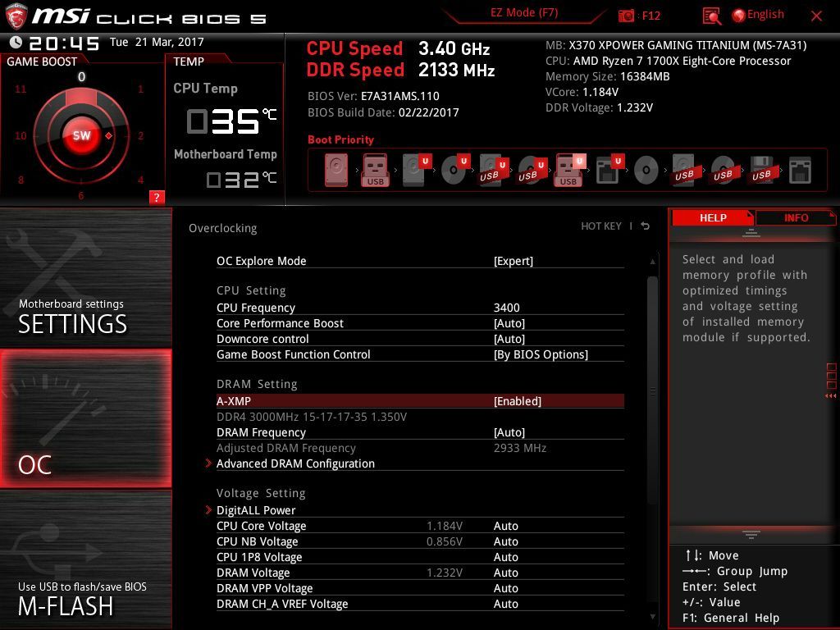This screenshot has width=840, height=630.
Task: Click the scroll-down arrow of the settings list
Action: tap(652, 617)
